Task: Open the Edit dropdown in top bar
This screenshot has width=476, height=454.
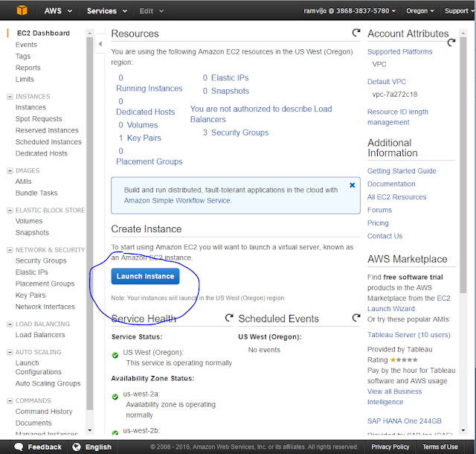Action: (x=152, y=11)
